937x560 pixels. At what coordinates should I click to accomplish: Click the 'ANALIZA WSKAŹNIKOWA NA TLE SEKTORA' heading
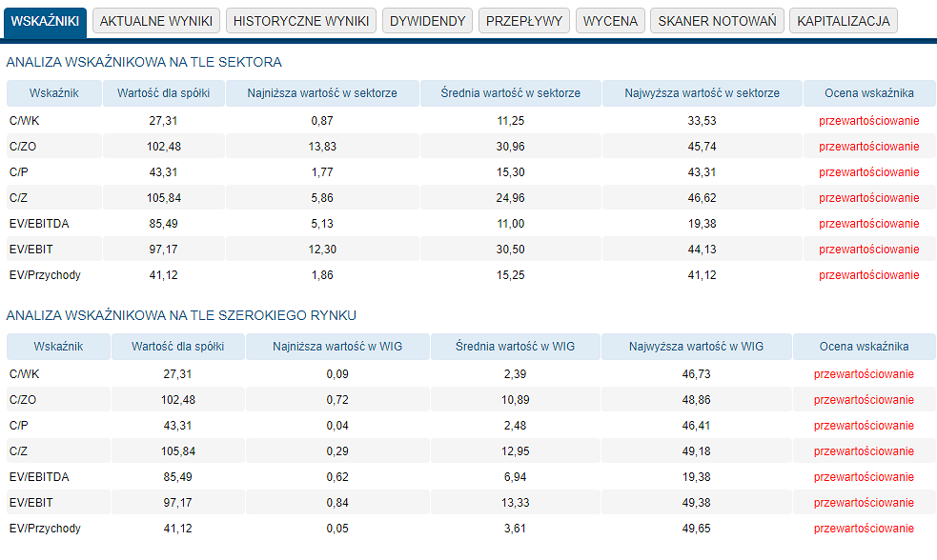[144, 62]
